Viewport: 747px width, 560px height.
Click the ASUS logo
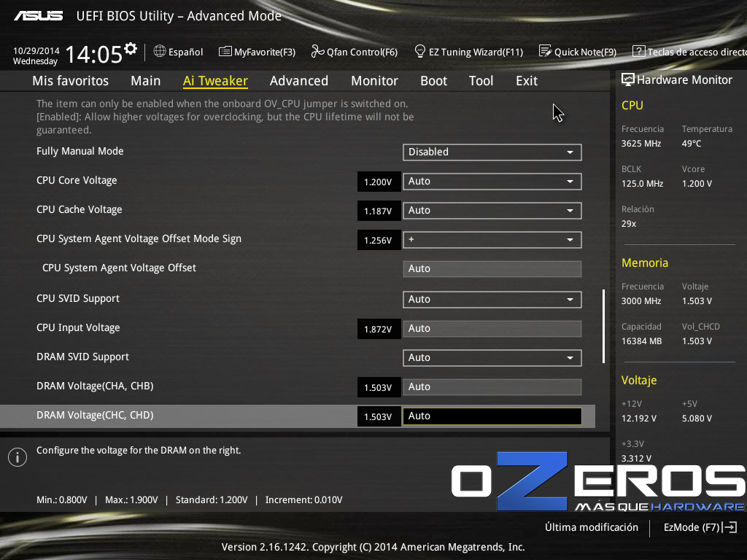(x=39, y=16)
